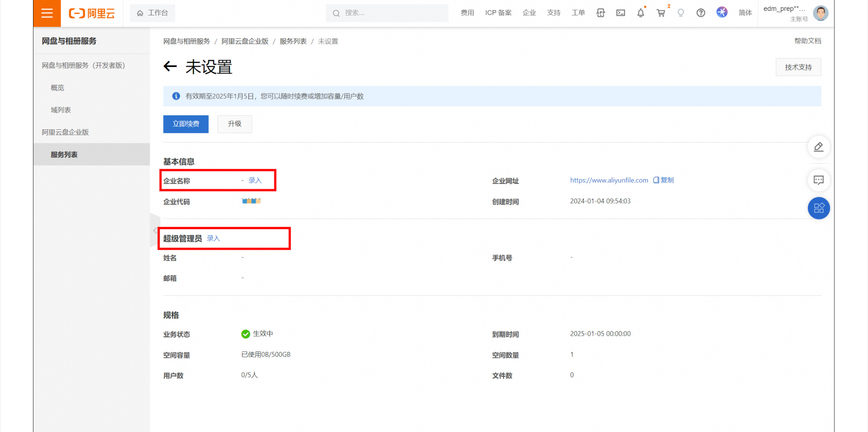Switch language via 简体
Viewport: 868px width, 432px height.
pyautogui.click(x=745, y=13)
